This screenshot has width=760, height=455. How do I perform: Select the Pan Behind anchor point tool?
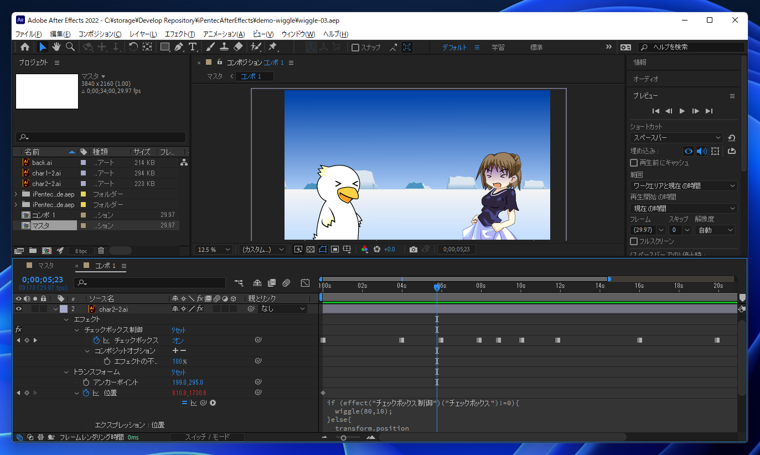tap(147, 47)
